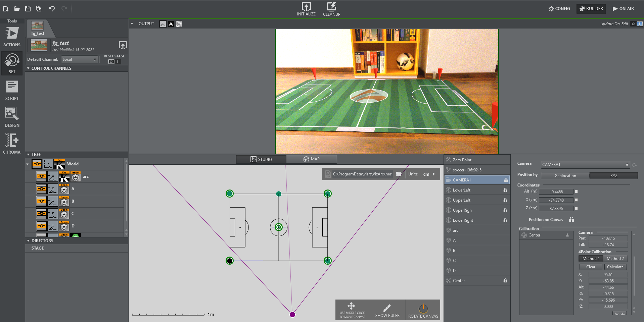Screen dimensions: 644x322
Task: Toggle the lock on LowerLeft item
Action: tap(505, 190)
